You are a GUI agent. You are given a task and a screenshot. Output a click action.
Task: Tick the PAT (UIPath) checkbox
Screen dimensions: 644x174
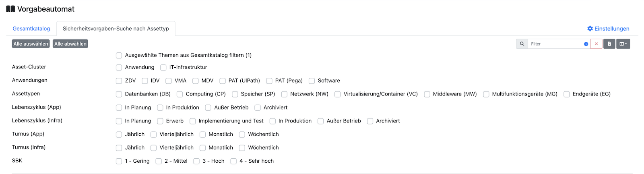pos(223,81)
